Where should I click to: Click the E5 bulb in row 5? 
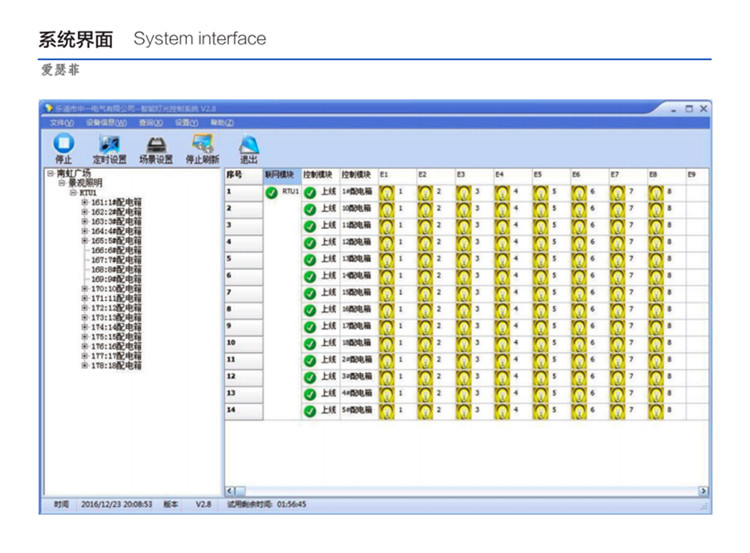(x=540, y=259)
